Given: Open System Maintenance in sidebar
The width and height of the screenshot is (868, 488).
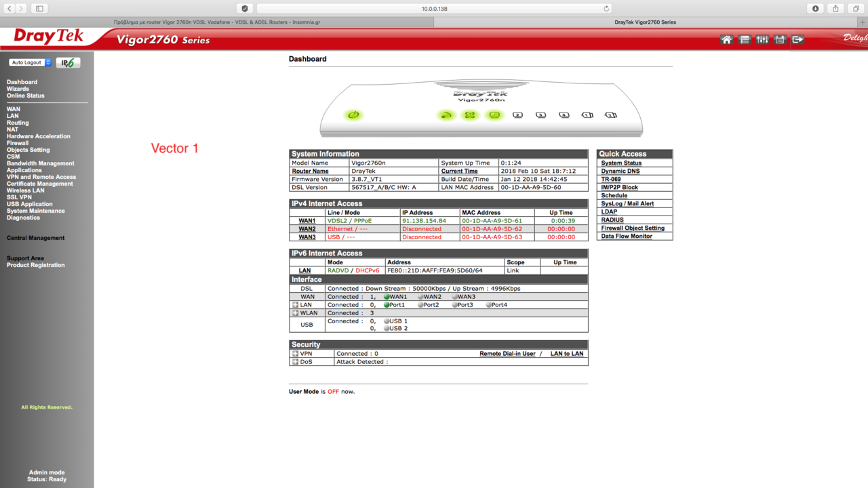Looking at the screenshot, I should pos(36,211).
